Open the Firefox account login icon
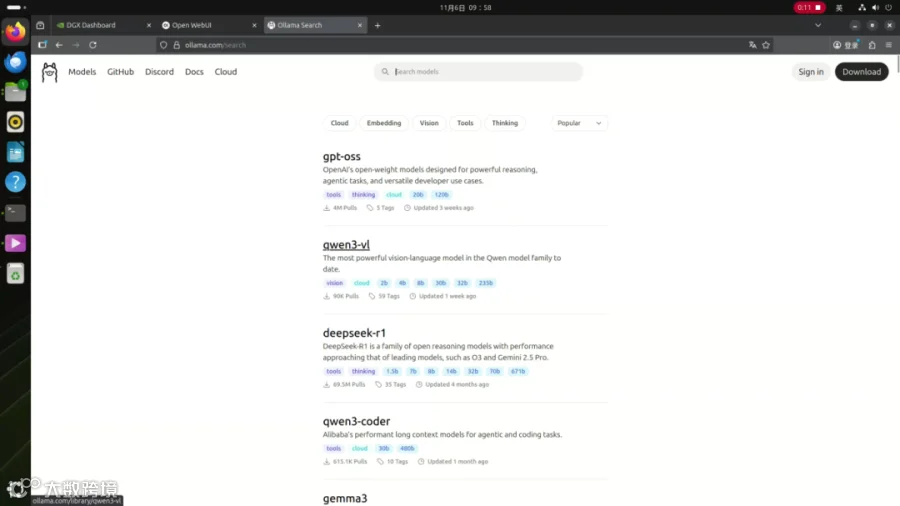The width and height of the screenshot is (900, 506). pos(845,45)
